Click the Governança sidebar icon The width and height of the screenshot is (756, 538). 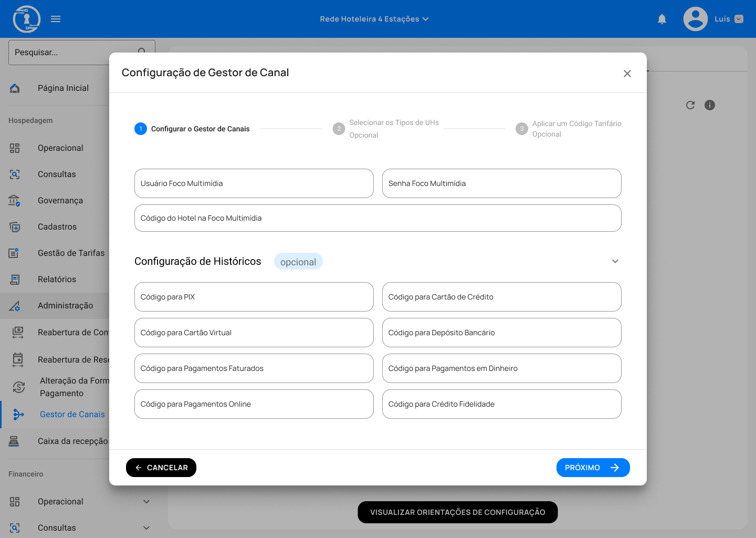[x=15, y=201]
